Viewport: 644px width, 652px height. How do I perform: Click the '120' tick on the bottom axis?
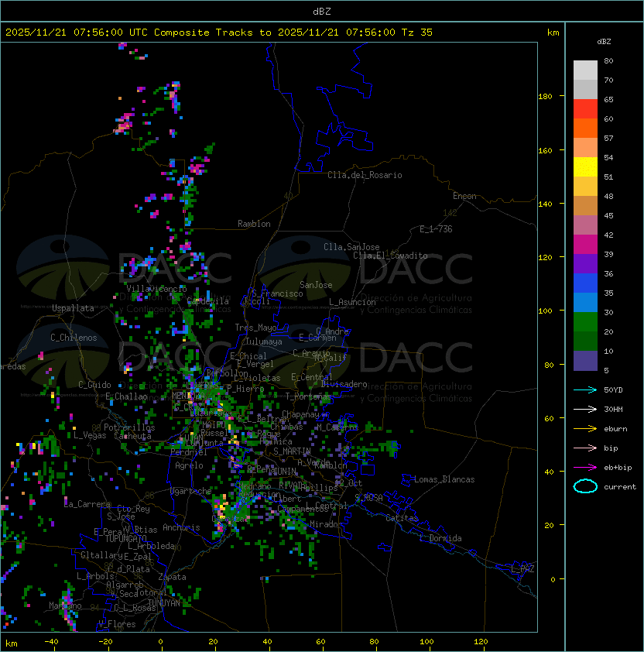481,642
